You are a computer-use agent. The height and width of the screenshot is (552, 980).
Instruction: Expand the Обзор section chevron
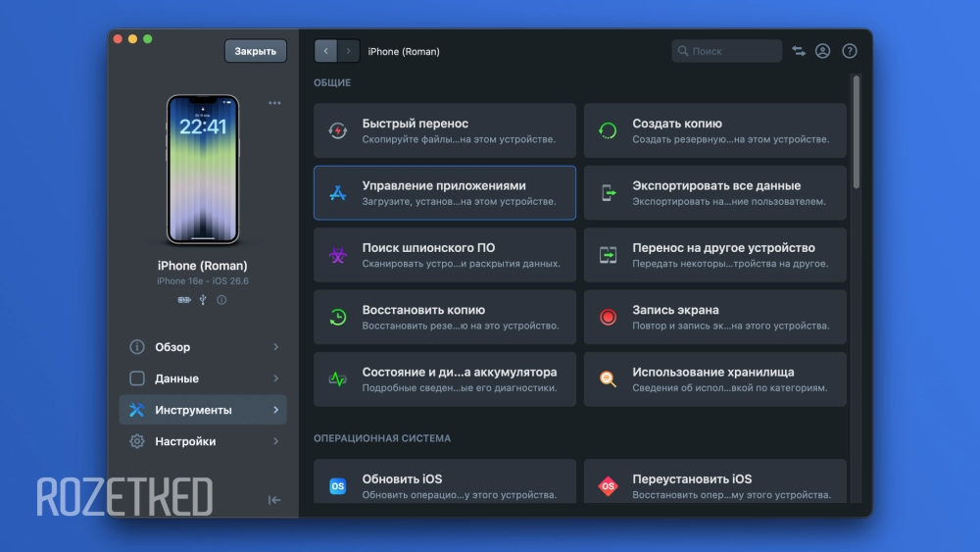click(x=275, y=347)
